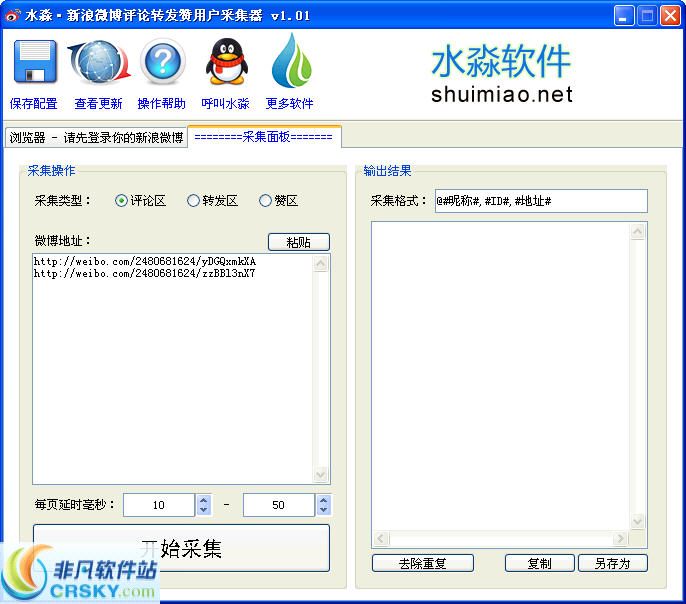
Task: Click the 更多软件 label
Action: pyautogui.click(x=289, y=104)
